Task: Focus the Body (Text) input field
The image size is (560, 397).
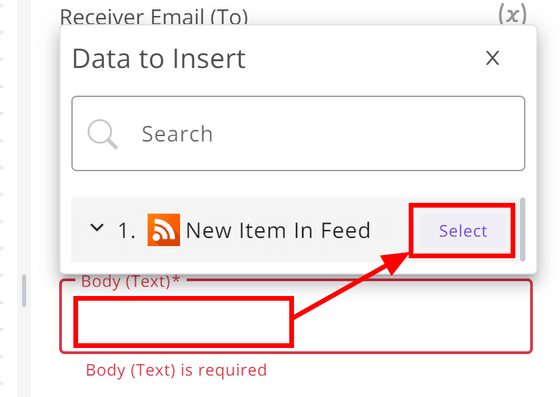Action: click(x=296, y=317)
